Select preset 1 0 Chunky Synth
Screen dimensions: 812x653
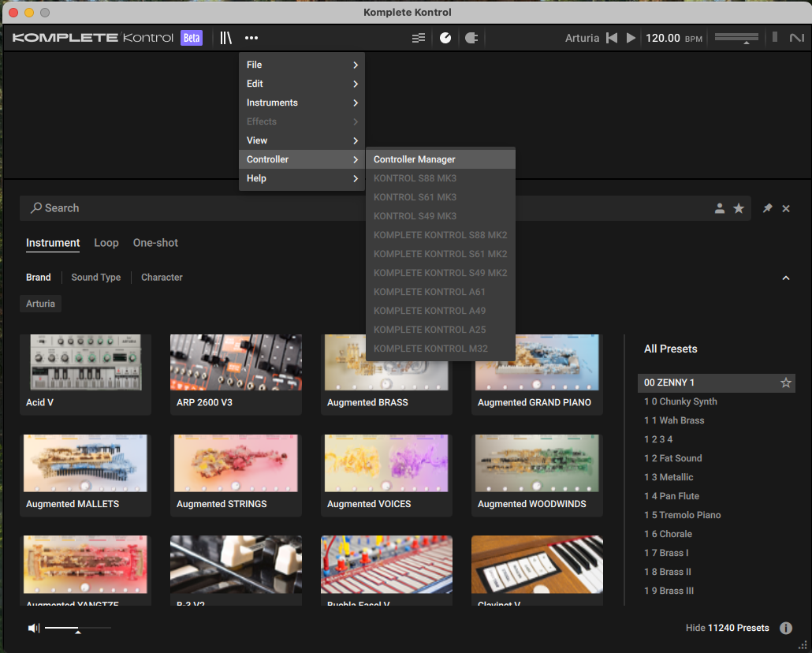pos(680,401)
